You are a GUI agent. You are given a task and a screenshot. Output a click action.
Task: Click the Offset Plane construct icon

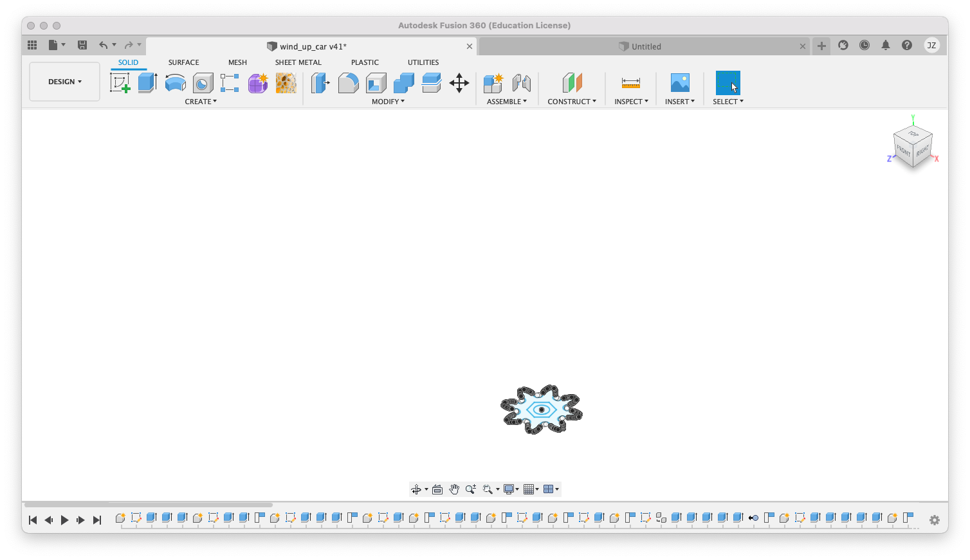click(x=572, y=83)
